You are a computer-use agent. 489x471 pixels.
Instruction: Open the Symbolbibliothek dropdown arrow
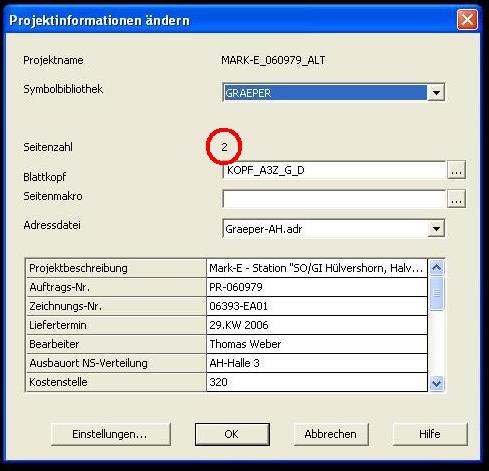436,92
